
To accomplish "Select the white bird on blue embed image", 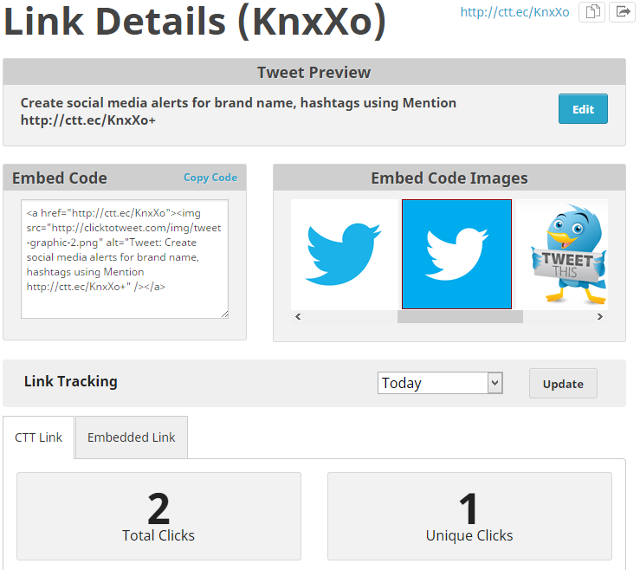I will click(x=457, y=254).
